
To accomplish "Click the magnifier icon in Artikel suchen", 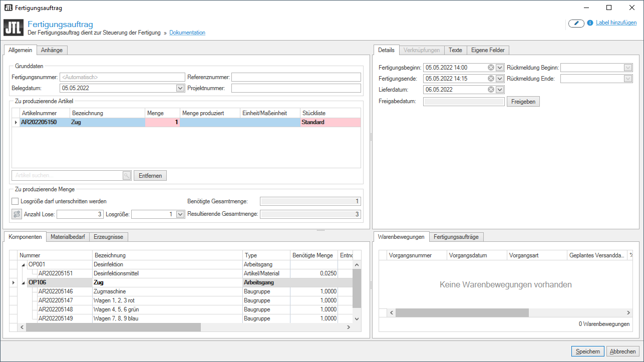I will [x=127, y=175].
